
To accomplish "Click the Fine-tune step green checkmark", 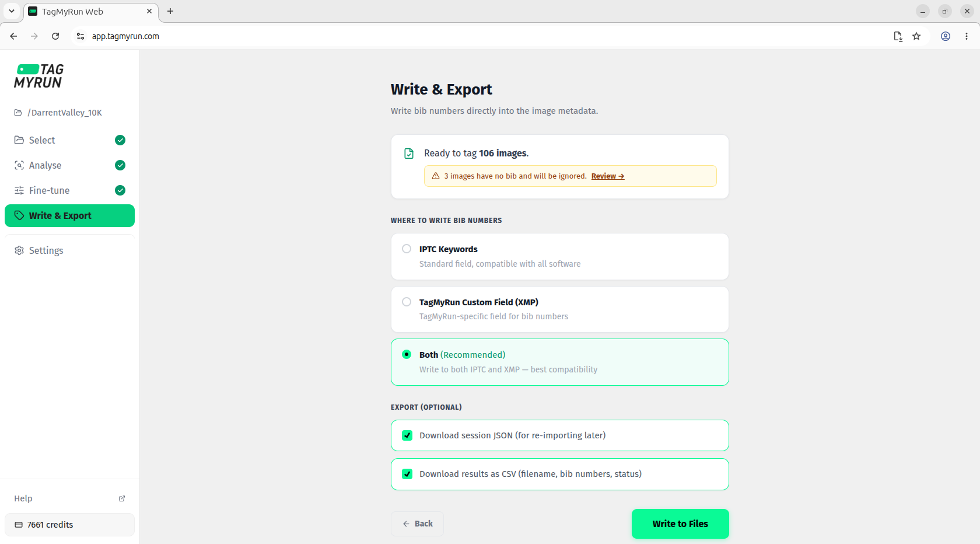I will [120, 190].
